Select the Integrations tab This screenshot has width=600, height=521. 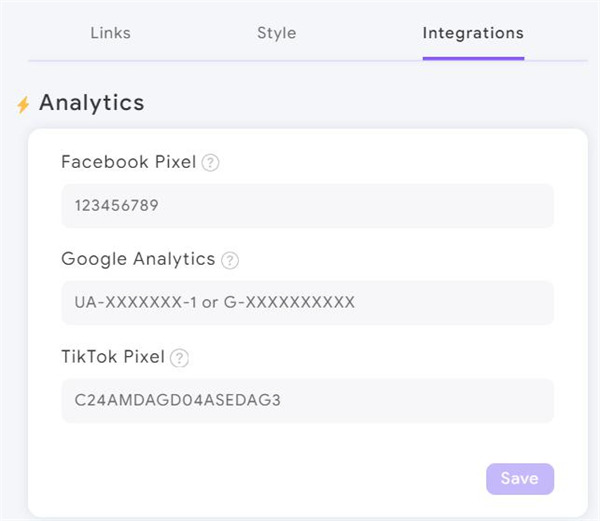click(x=473, y=33)
